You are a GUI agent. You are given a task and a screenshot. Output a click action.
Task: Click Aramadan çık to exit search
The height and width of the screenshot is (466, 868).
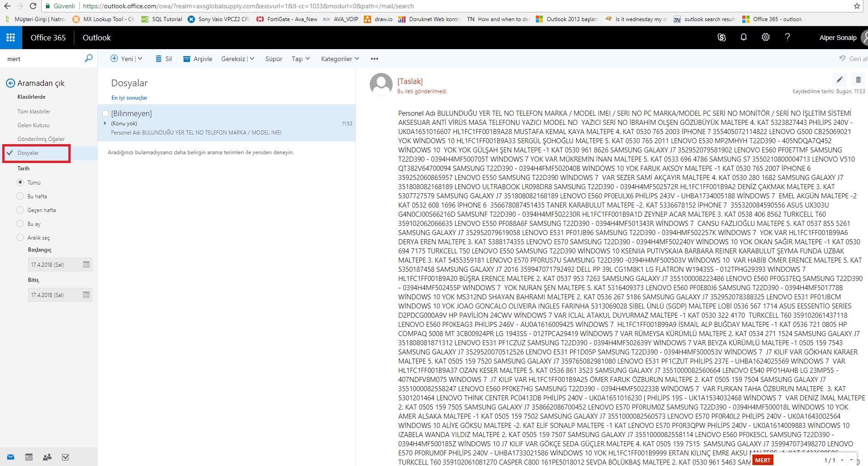41,83
